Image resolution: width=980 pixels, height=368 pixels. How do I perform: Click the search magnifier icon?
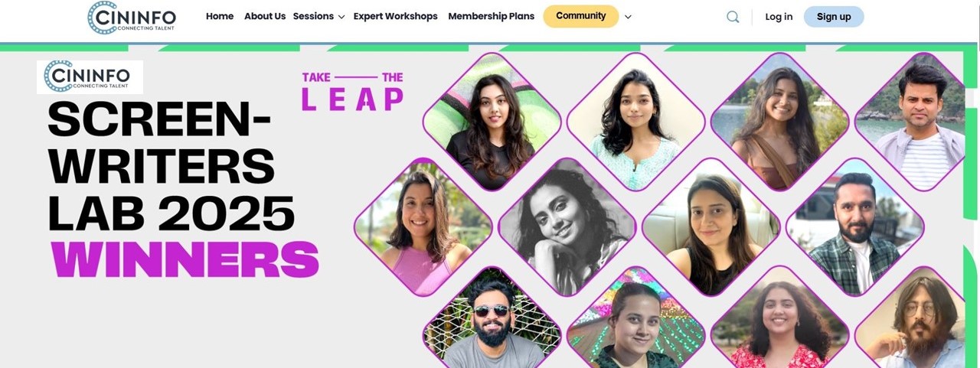[733, 17]
